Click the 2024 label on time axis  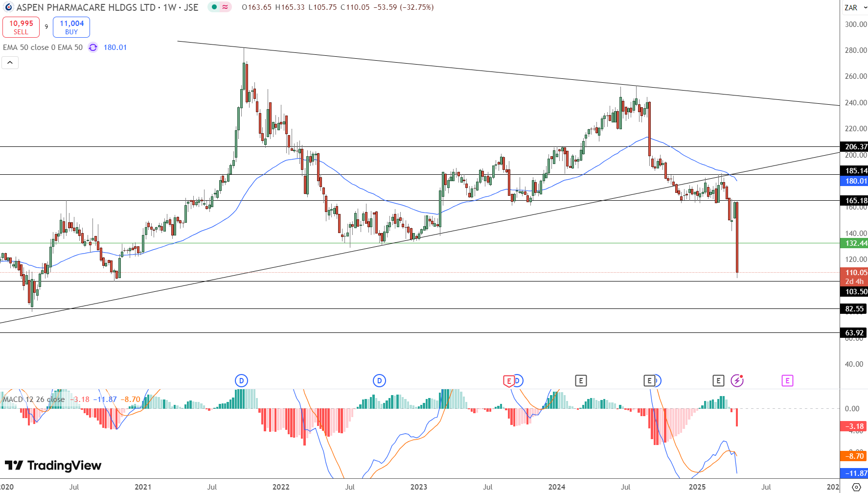coord(557,487)
